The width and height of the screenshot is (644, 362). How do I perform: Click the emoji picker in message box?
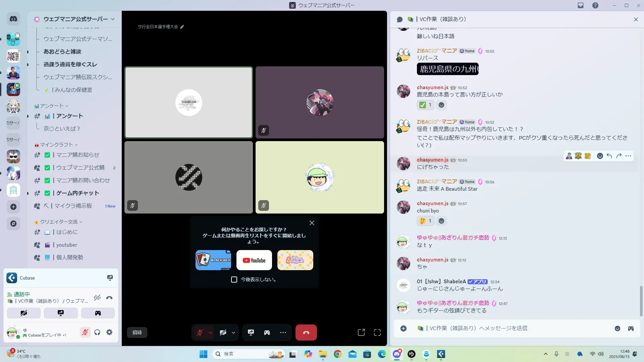(618, 328)
